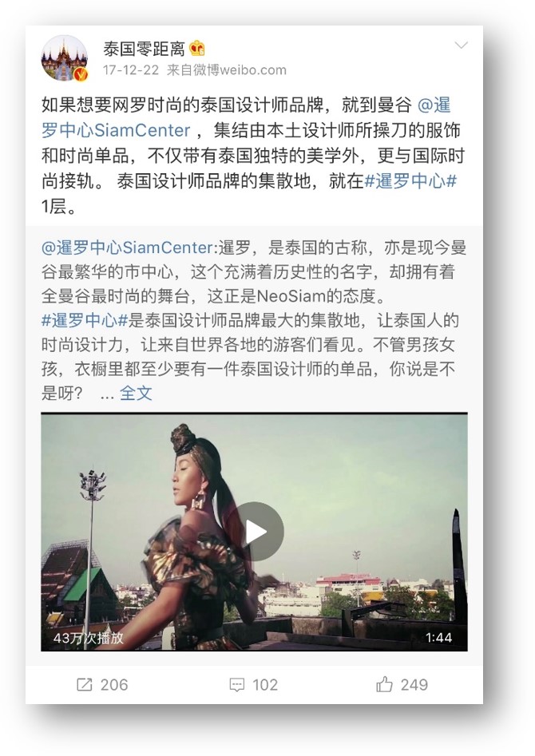Open the 泰国零距离 username
This screenshot has width=535, height=756.
pyautogui.click(x=144, y=49)
